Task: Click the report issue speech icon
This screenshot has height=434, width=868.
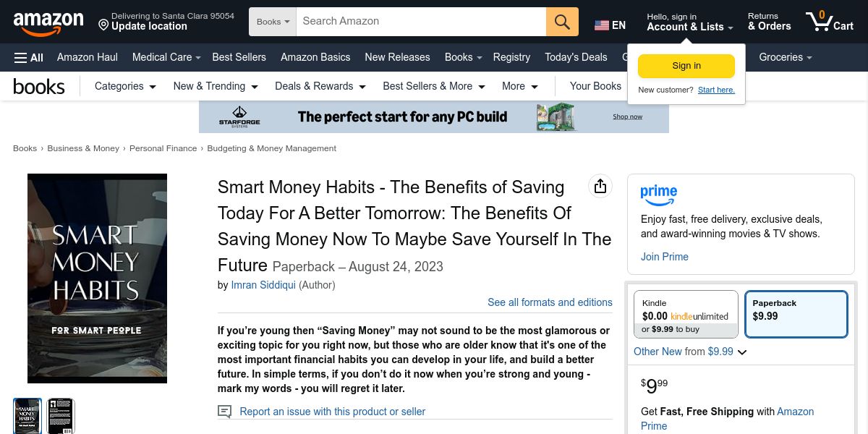Action: 225,412
